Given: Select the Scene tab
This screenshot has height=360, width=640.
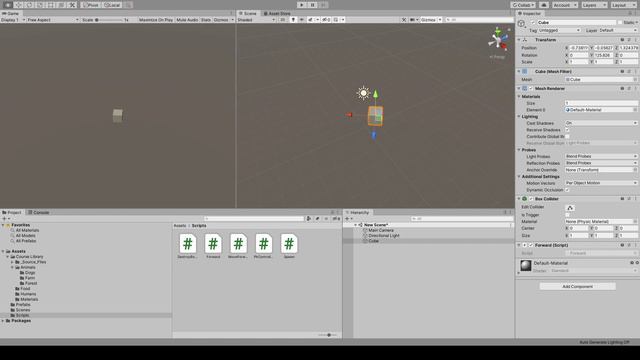Looking at the screenshot, I should (248, 13).
